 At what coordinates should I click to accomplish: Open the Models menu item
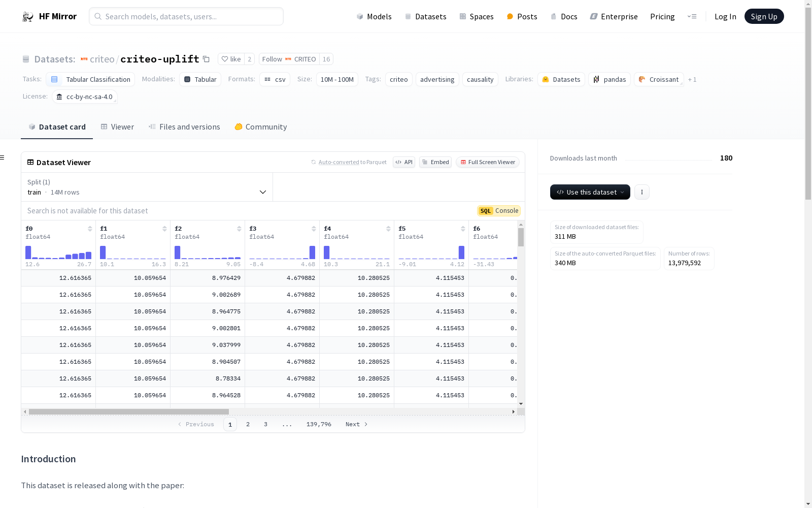tap(374, 16)
